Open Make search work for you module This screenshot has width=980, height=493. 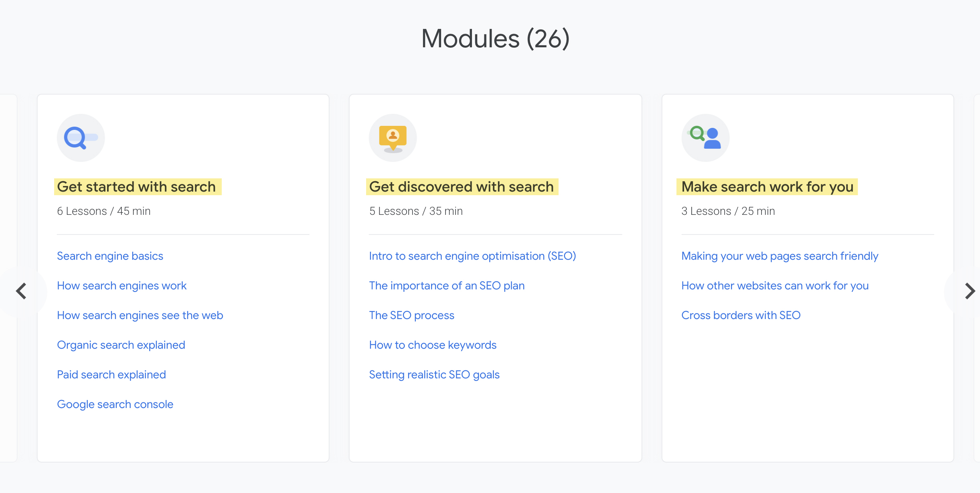(767, 187)
